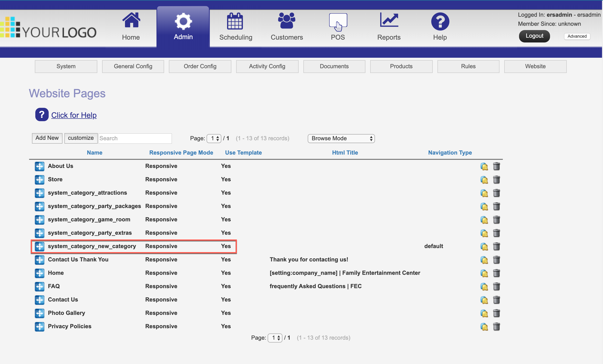Click the 'default' navigation type cell

(x=434, y=246)
